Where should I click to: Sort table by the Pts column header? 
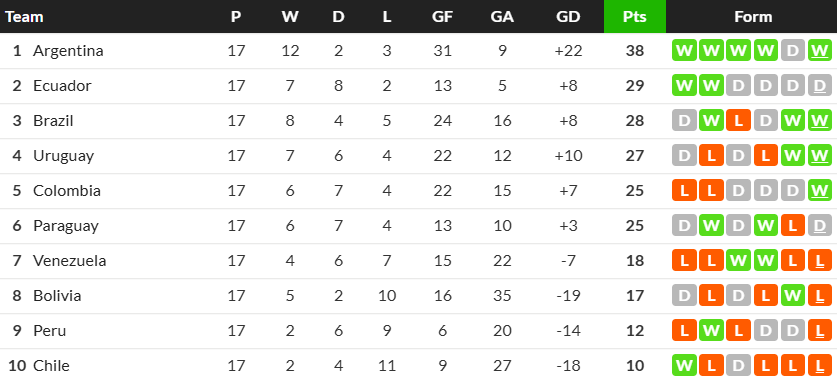(x=635, y=17)
